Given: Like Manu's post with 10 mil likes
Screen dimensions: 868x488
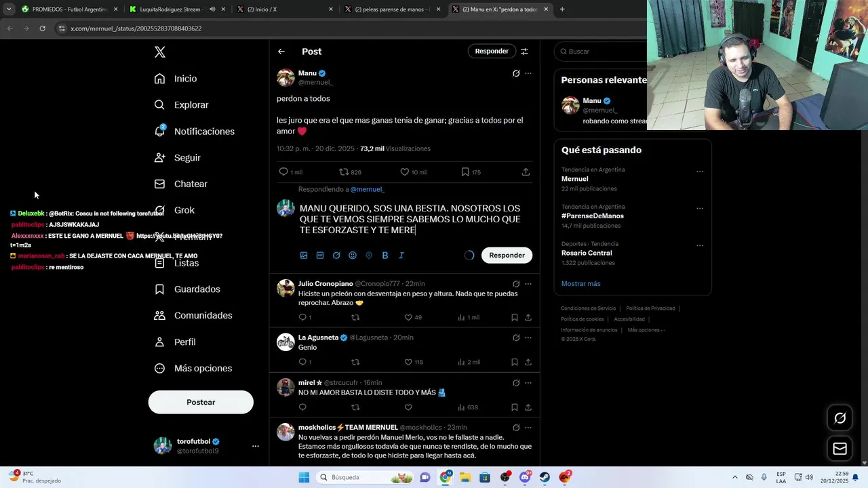Looking at the screenshot, I should click(x=414, y=172).
